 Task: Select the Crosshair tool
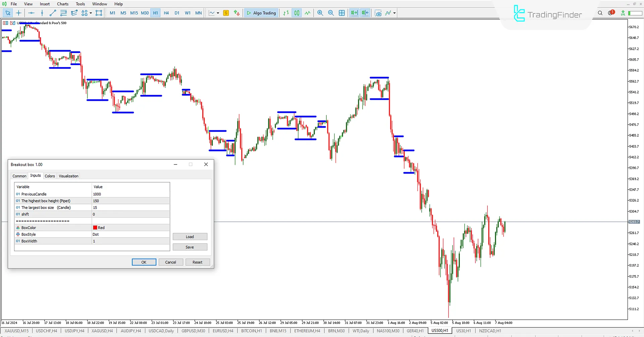click(x=19, y=13)
